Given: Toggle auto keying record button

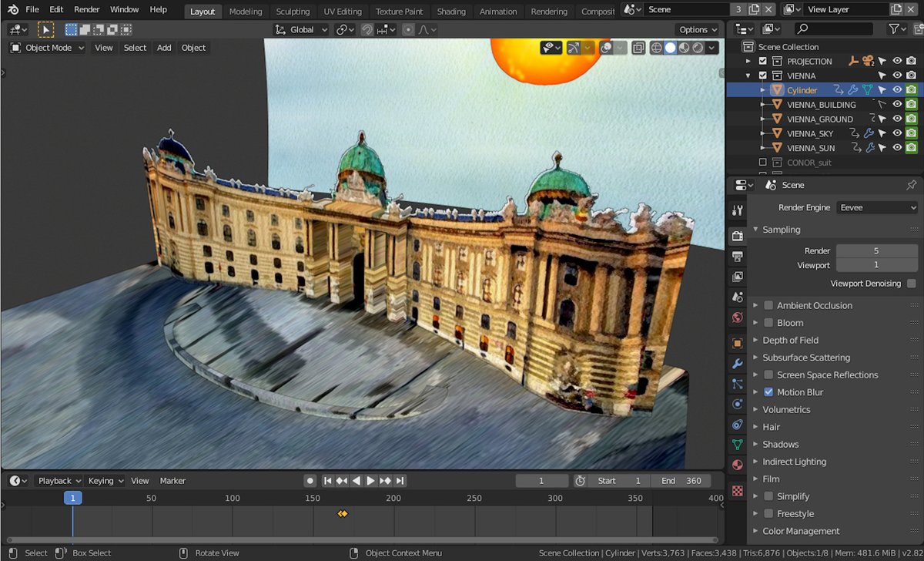Looking at the screenshot, I should click(x=310, y=481).
